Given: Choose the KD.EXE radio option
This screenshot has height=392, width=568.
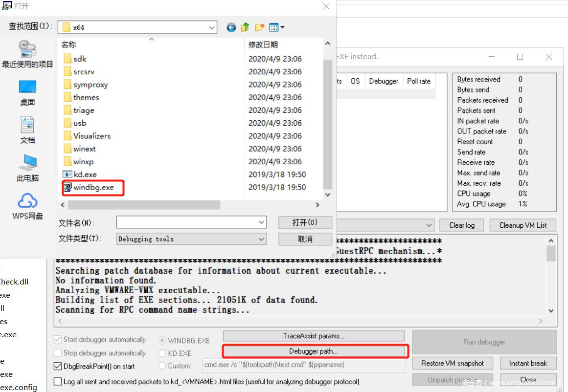Looking at the screenshot, I should coord(162,353).
